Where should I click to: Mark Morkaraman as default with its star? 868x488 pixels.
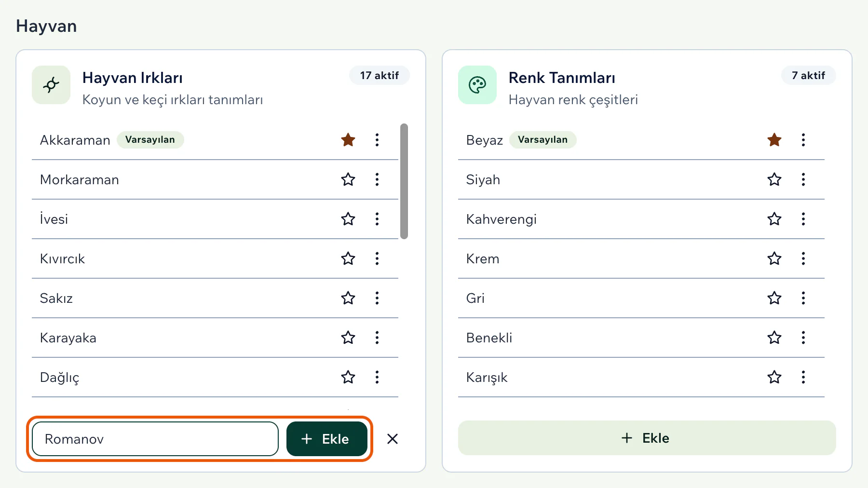(348, 179)
